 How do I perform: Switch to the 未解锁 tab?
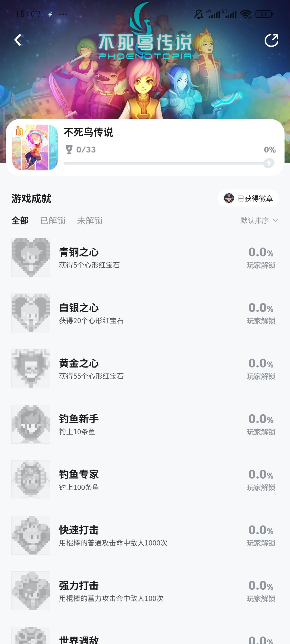[90, 221]
